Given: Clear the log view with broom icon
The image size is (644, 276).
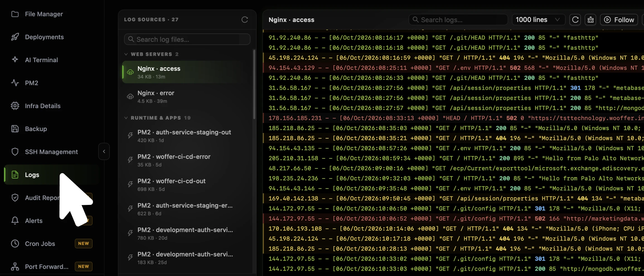Looking at the screenshot, I should [590, 20].
